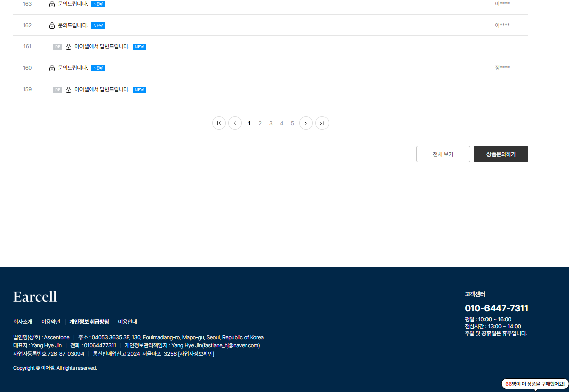Screen dimensions: 569x392
Task: Open inquiry 162 문의드립니다 post
Action: [73, 25]
